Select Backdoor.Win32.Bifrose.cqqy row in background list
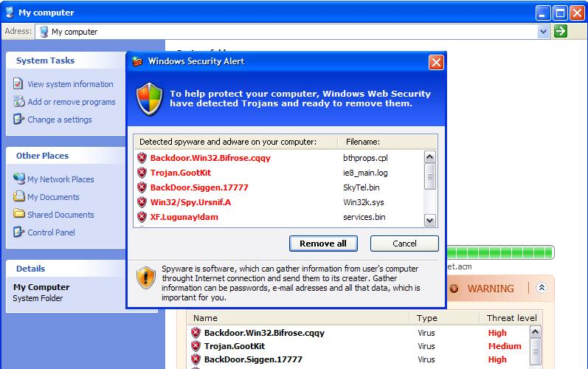This screenshot has width=588, height=369. coord(359,333)
